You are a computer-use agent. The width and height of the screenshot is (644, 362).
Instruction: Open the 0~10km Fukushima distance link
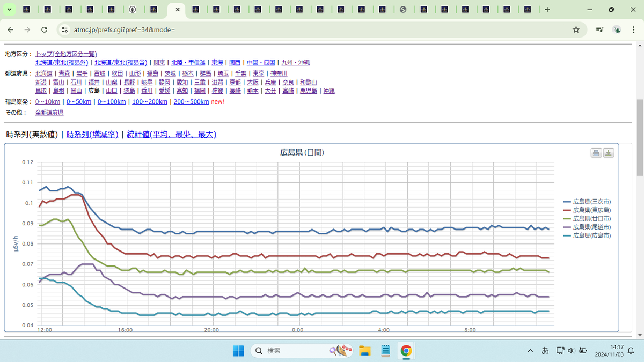click(x=48, y=101)
